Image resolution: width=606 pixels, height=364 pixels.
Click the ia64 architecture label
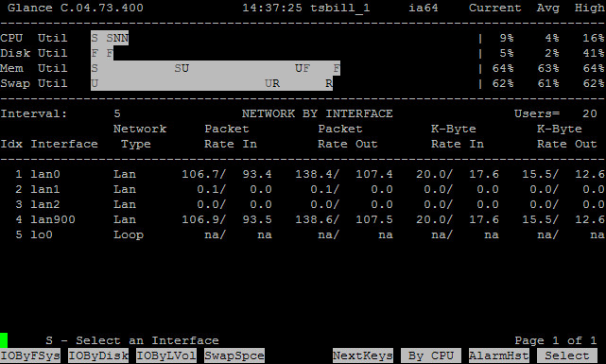click(424, 8)
